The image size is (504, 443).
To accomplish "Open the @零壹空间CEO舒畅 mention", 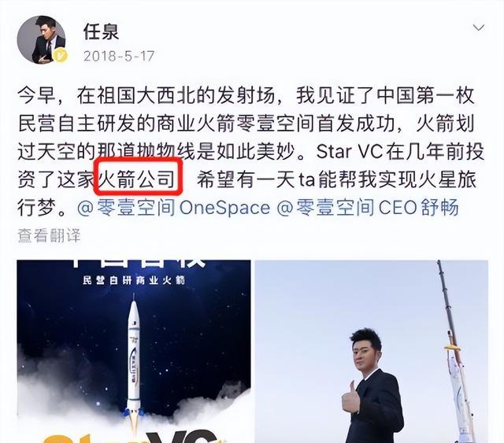I will coord(368,208).
